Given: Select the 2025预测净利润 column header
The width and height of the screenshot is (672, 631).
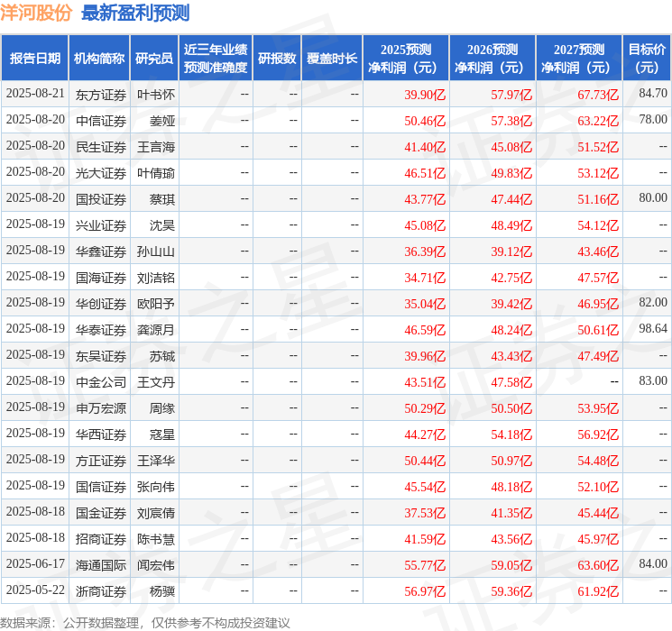Looking at the screenshot, I should click(x=405, y=59).
